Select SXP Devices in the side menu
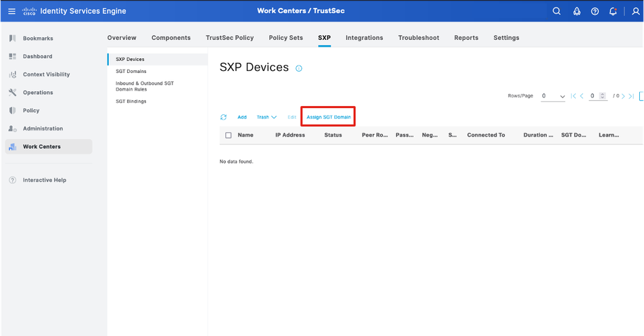The height and width of the screenshot is (336, 644). [158, 59]
